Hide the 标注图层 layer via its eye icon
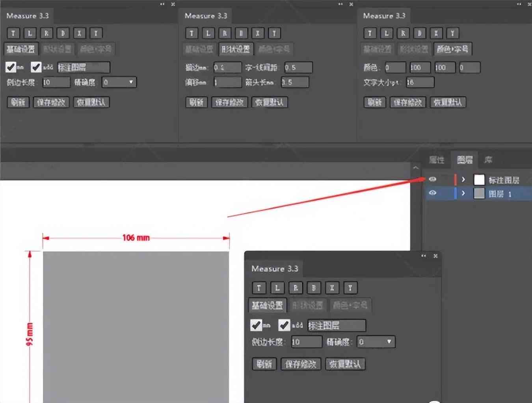Viewport: 532px width, 403px height. coord(432,179)
